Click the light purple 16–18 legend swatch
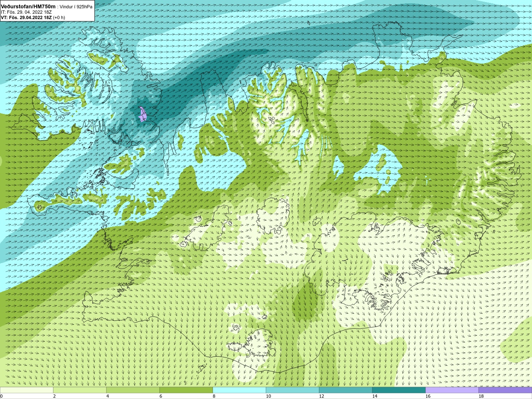The width and height of the screenshot is (532, 399). (452, 390)
